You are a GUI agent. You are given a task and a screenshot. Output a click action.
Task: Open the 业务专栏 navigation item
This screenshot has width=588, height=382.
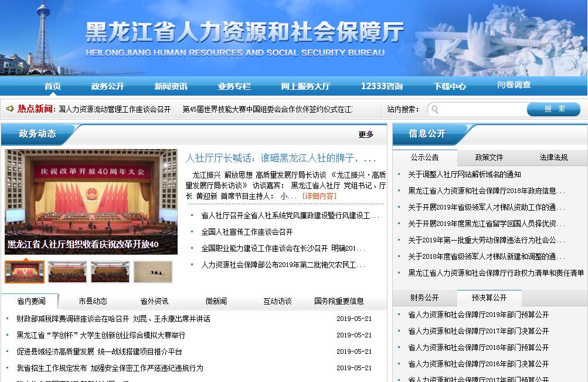pyautogui.click(x=234, y=86)
